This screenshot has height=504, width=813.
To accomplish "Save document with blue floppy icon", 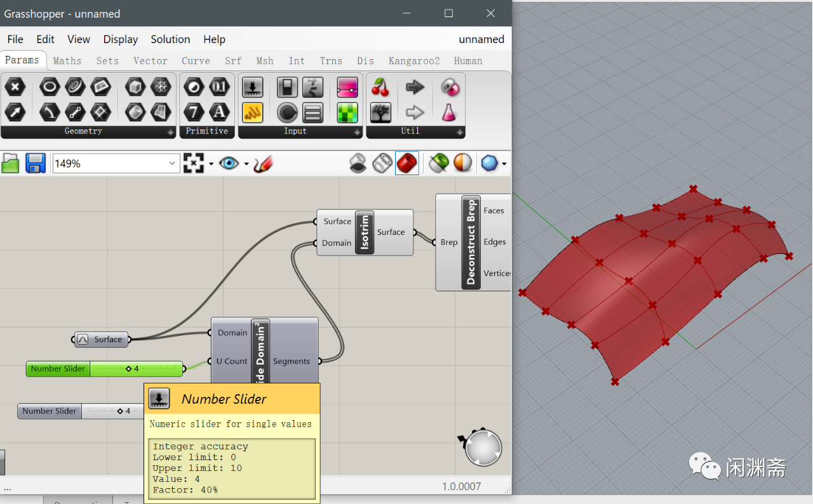I will click(x=35, y=163).
